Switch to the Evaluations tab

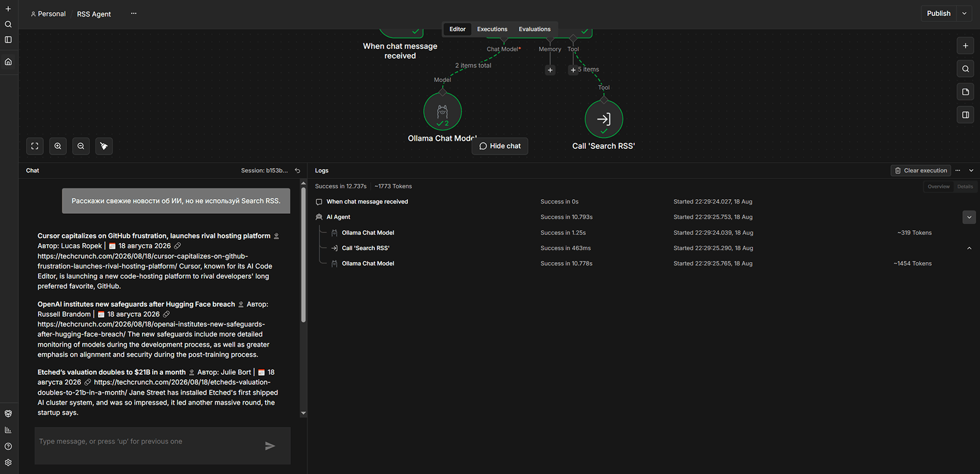[x=535, y=29]
